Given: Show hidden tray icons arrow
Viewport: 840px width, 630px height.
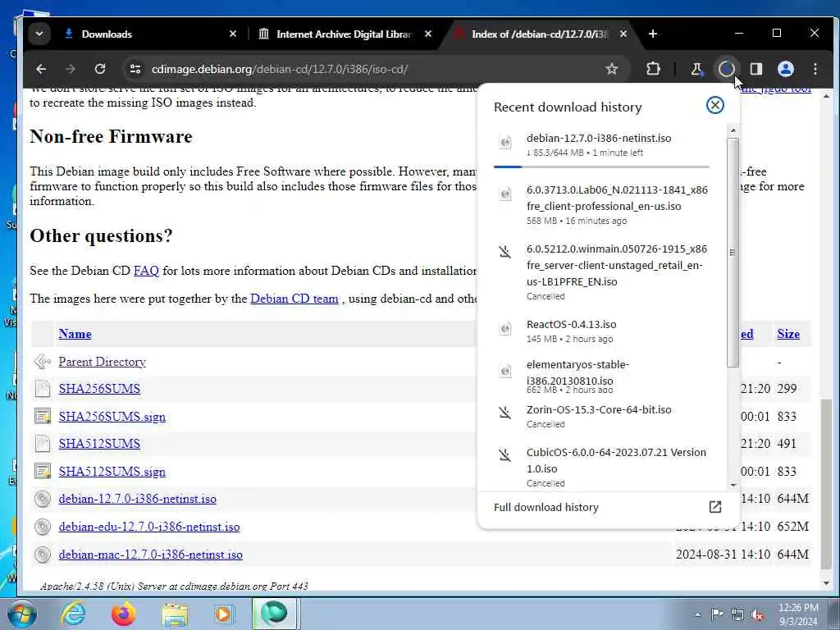Looking at the screenshot, I should coord(697,614).
